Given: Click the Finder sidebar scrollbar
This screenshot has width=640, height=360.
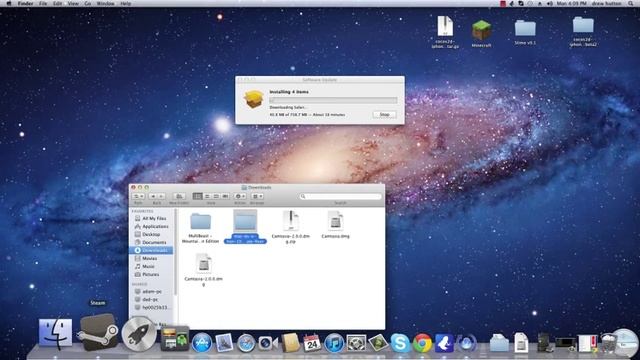Looking at the screenshot, I should [x=176, y=251].
